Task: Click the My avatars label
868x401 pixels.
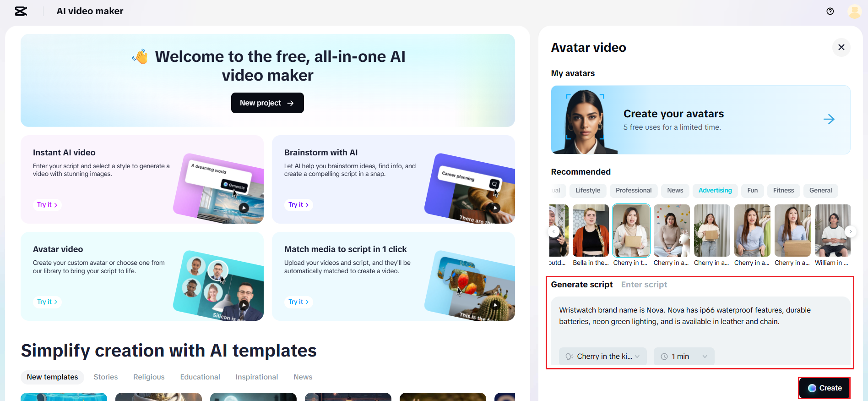Action: pos(573,73)
